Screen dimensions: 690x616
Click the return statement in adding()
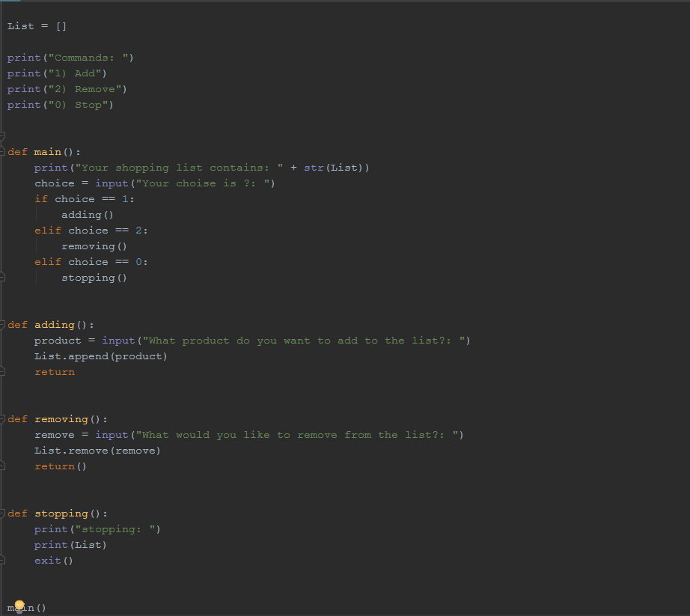[x=54, y=371]
